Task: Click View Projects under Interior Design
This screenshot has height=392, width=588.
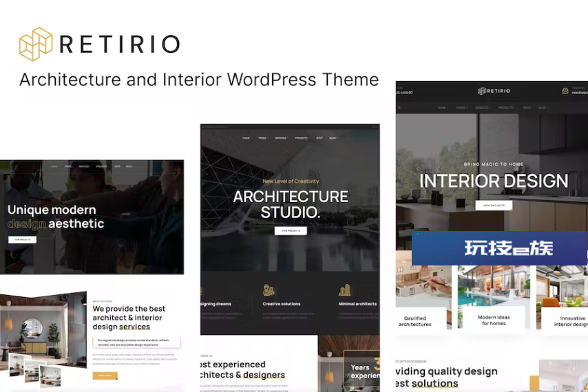Action: click(494, 205)
